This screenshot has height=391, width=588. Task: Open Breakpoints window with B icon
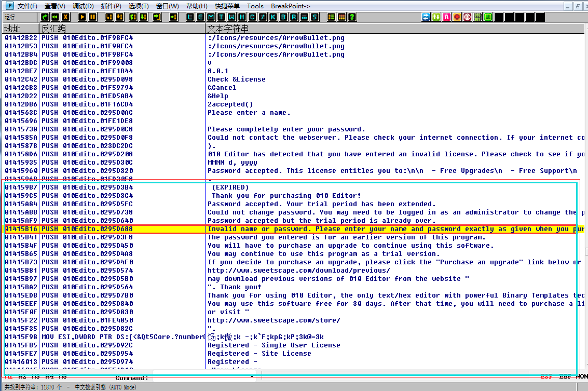click(283, 17)
